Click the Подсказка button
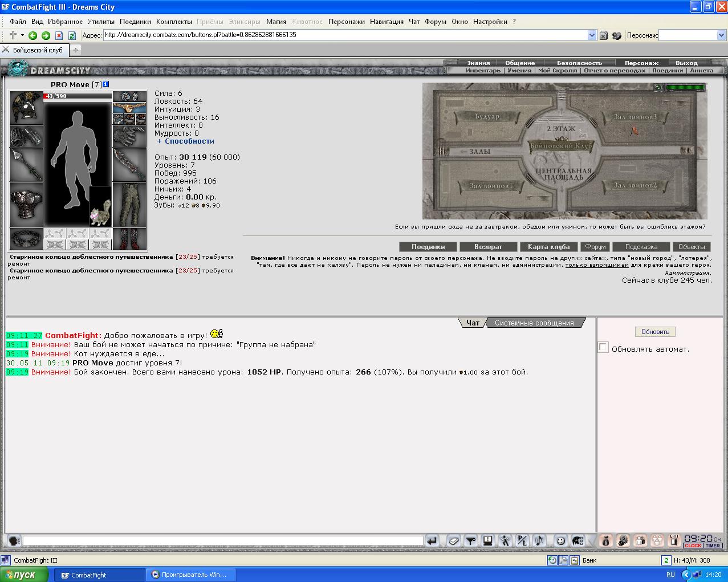This screenshot has height=582, width=728. (641, 247)
